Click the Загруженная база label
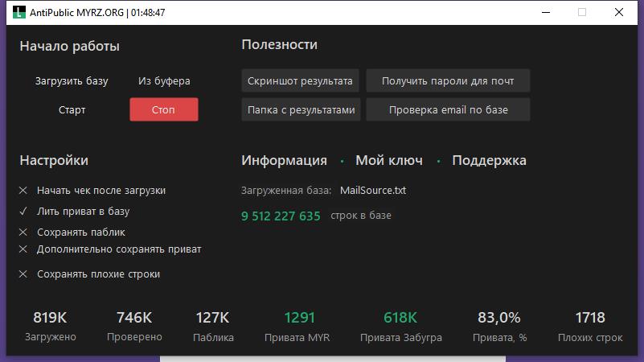644x362 pixels. pyautogui.click(x=286, y=190)
